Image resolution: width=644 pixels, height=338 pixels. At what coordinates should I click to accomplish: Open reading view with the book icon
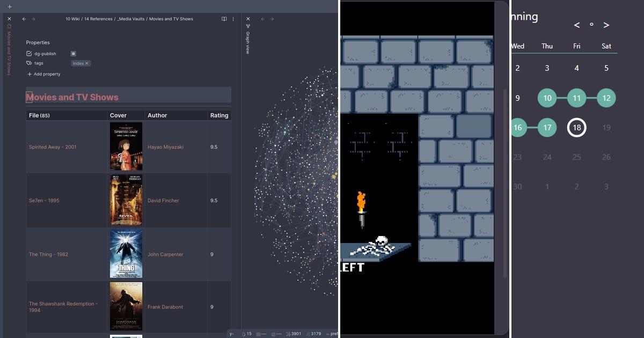(223, 18)
